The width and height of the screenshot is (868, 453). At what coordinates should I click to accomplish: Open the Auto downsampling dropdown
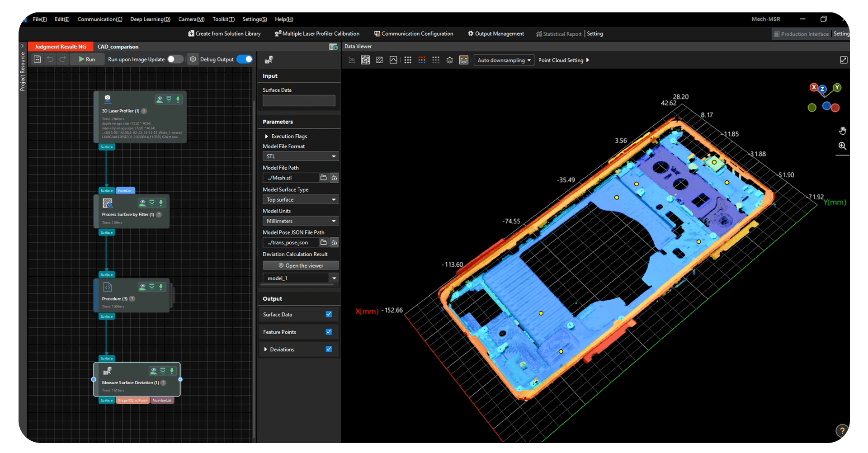503,60
